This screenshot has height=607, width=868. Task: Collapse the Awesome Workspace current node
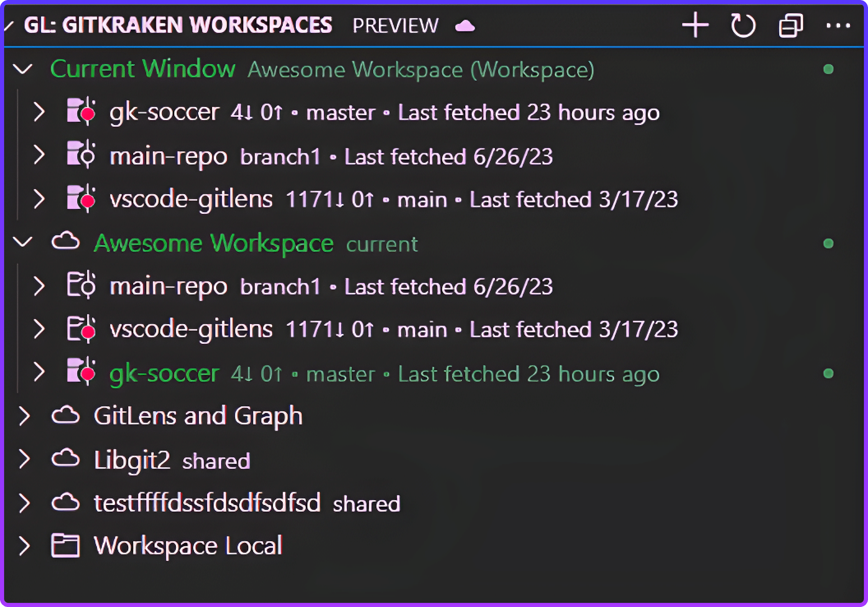pos(23,242)
